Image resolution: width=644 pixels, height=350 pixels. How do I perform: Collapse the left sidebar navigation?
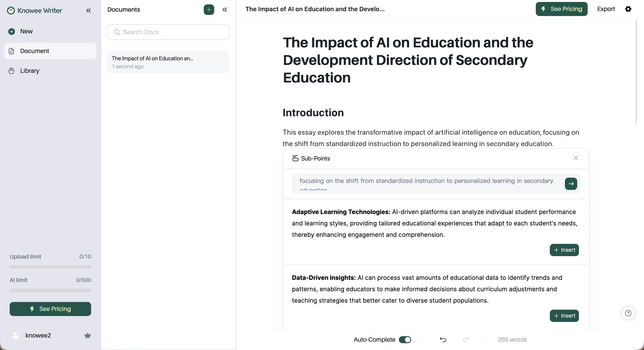point(88,11)
